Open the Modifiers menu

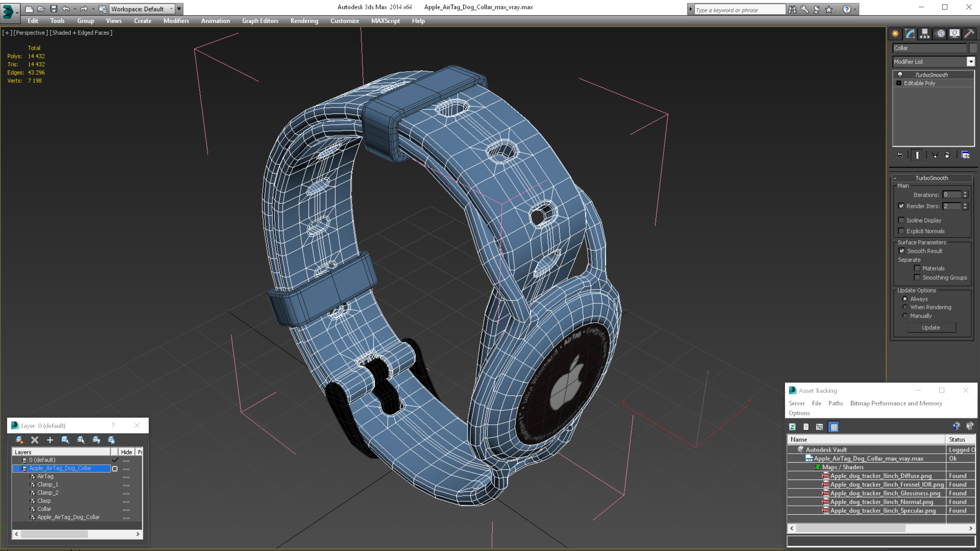coord(176,21)
